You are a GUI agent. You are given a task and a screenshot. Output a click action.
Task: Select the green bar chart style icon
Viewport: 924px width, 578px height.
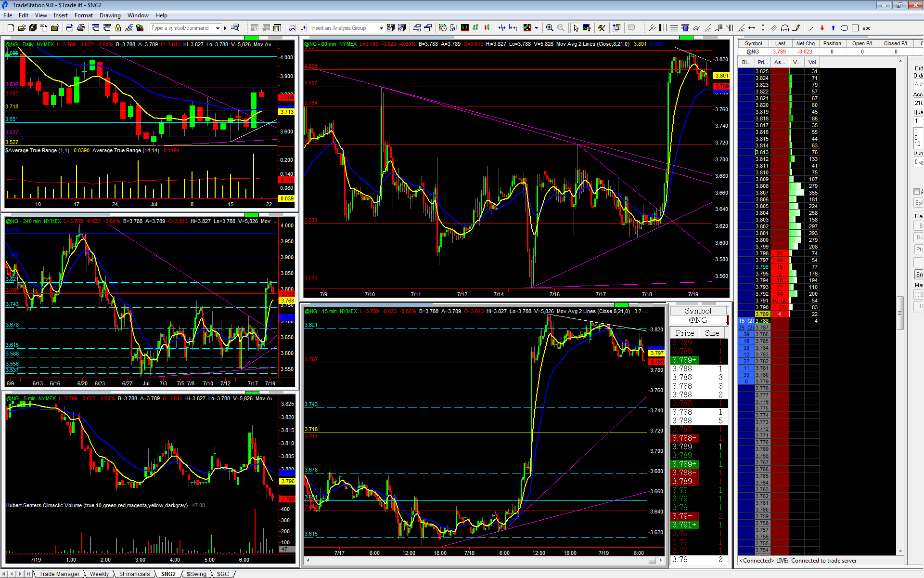pos(475,28)
